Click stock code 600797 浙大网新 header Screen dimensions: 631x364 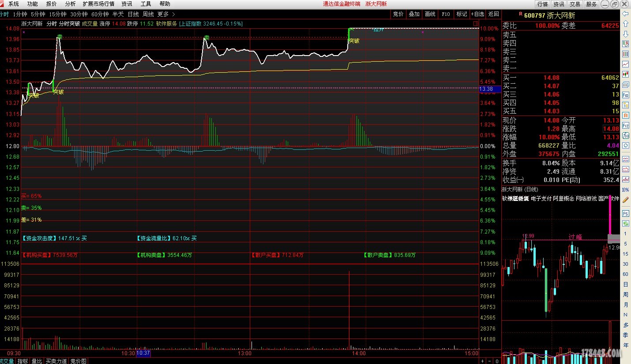tap(549, 15)
